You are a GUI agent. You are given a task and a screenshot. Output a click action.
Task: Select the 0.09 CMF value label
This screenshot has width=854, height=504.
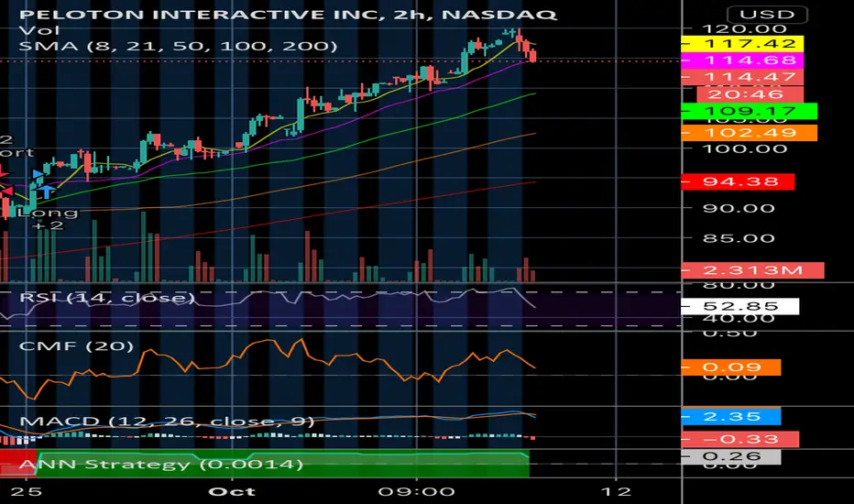[x=731, y=367]
